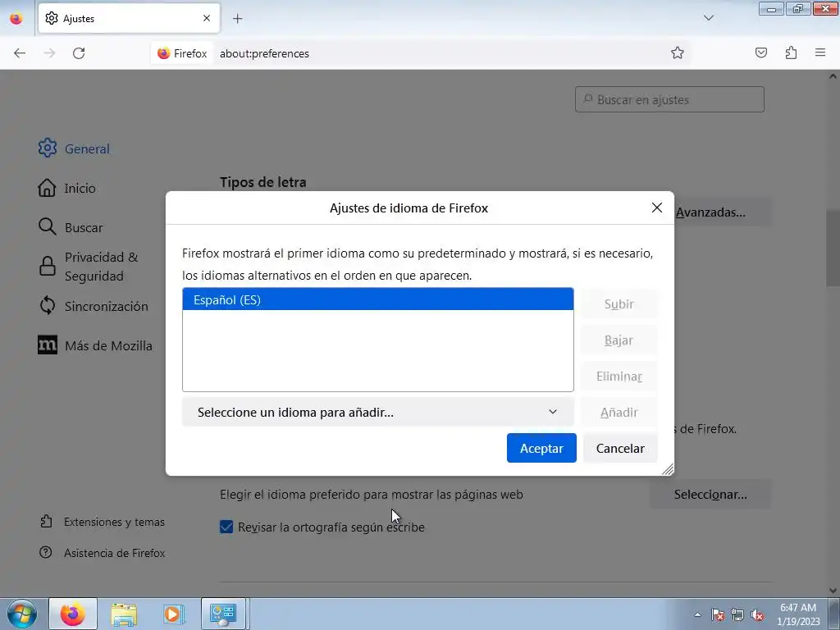Viewport: 840px width, 630px height.
Task: Click the Control Panel taskbar icon
Action: [223, 614]
